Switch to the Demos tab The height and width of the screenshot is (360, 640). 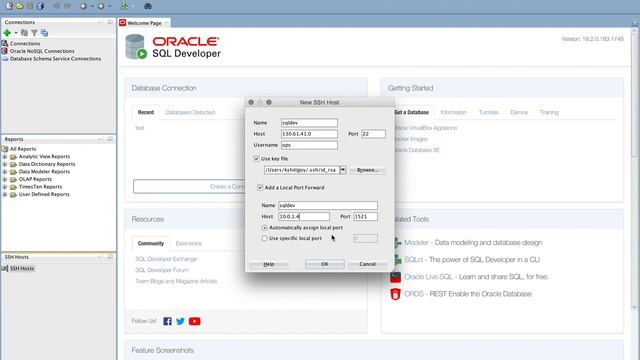[519, 112]
